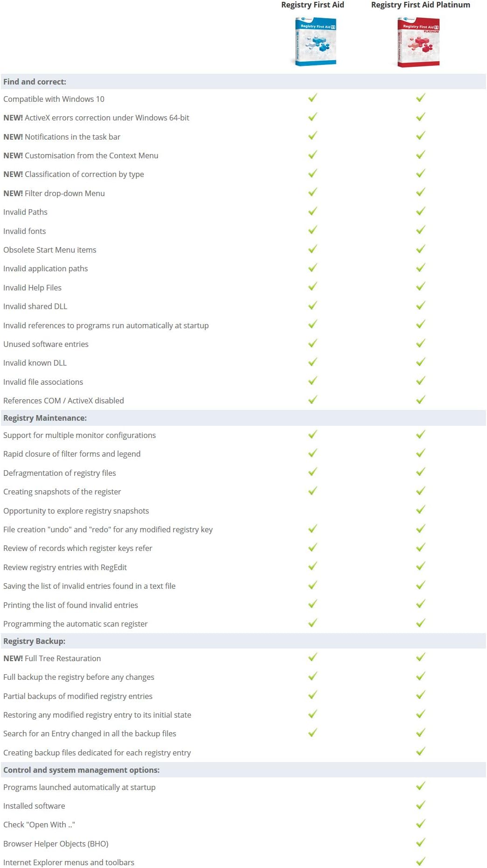The image size is (487, 868).
Task: Click Platinum checkmark for Browser Helper Objects
Action: [x=420, y=843]
